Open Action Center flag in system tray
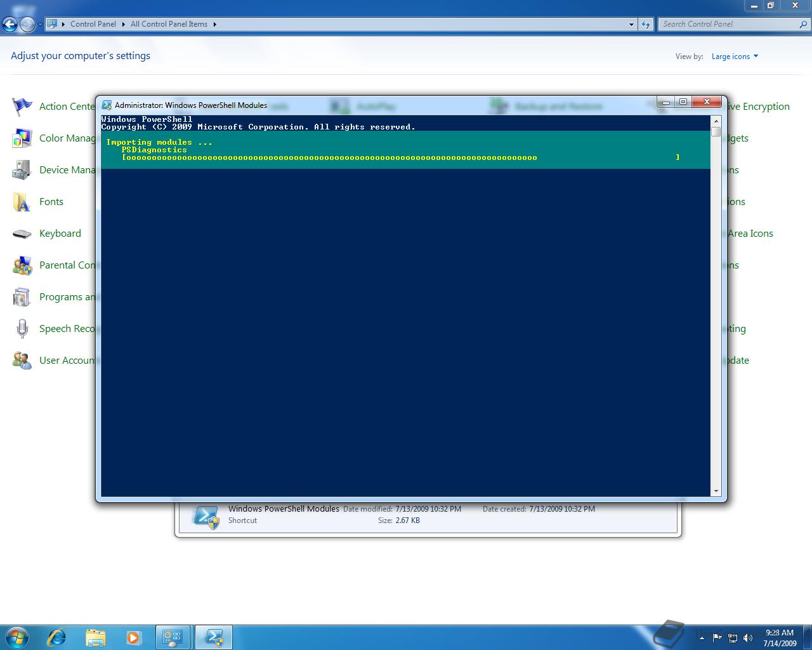Image resolution: width=812 pixels, height=650 pixels. pos(717,638)
